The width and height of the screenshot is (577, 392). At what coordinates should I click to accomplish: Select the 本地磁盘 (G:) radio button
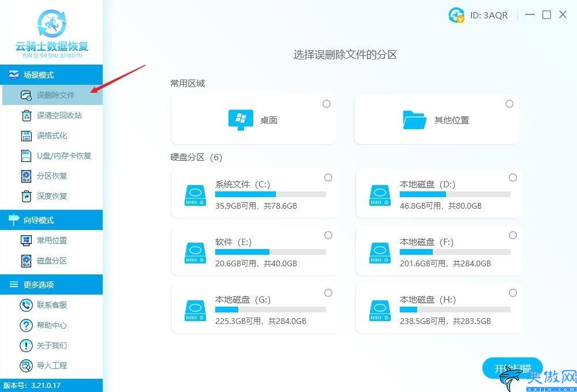(328, 293)
